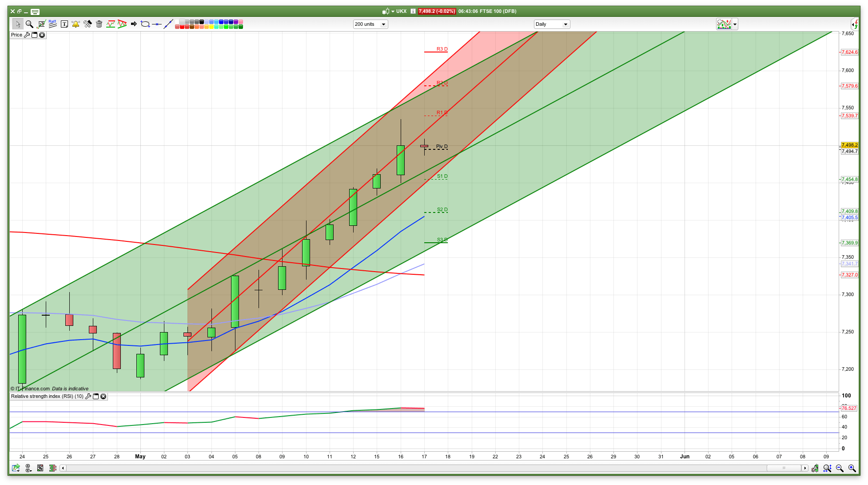Pick the bright red color swatch
868x485 pixels.
tap(182, 27)
